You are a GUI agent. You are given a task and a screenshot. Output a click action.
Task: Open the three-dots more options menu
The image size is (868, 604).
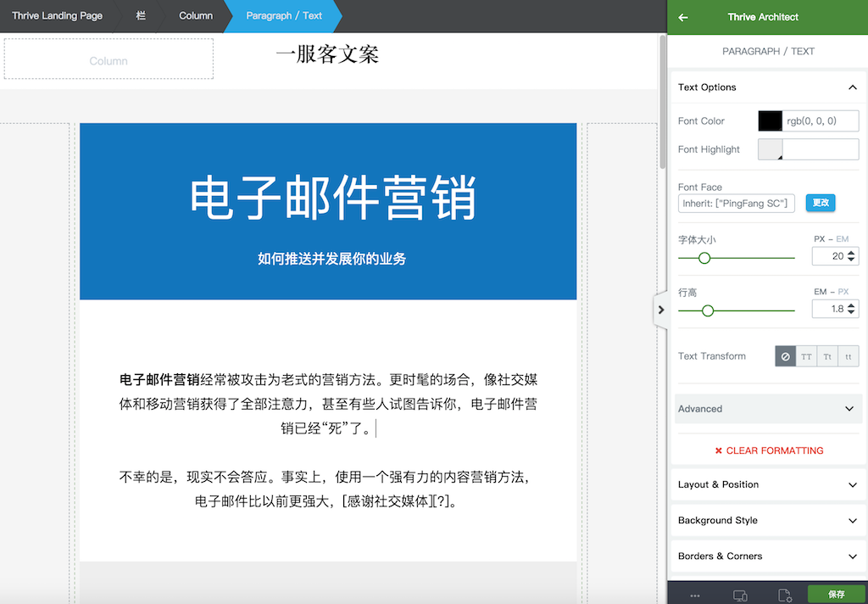695,596
